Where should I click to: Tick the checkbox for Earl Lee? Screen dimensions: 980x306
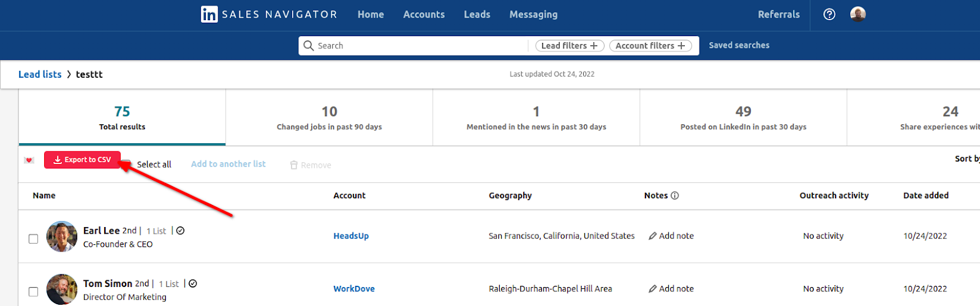pos(34,239)
